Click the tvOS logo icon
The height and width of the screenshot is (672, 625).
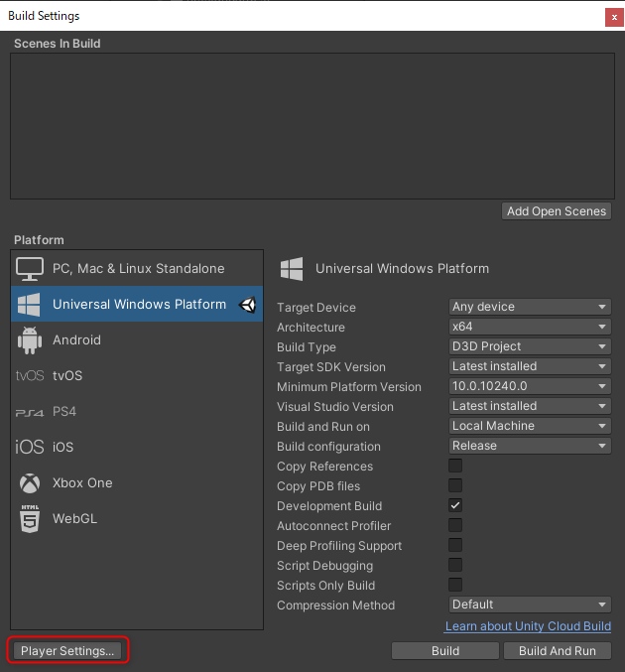pyautogui.click(x=30, y=376)
